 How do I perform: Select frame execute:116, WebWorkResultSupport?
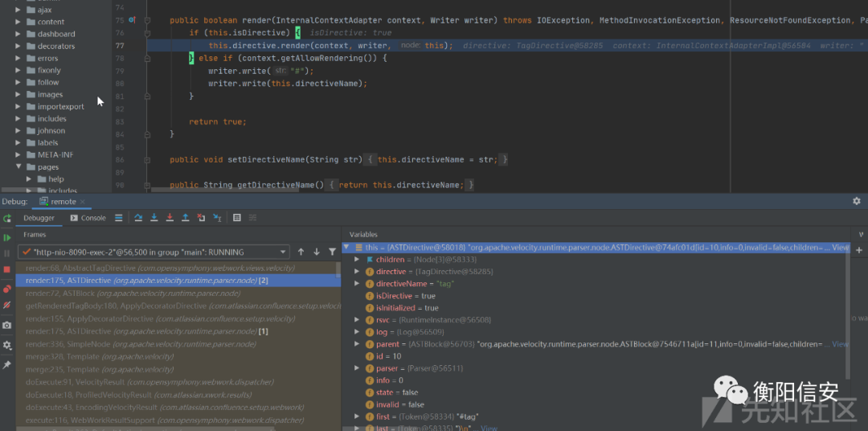[178, 421]
